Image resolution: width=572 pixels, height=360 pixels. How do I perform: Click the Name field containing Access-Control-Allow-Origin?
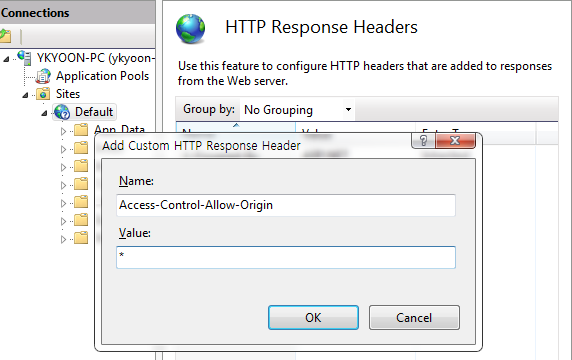(286, 205)
